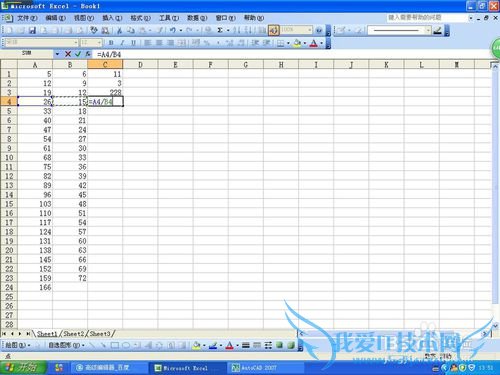Open the Name Box dropdown arrow
Screen dimensions: 500x375
point(57,54)
